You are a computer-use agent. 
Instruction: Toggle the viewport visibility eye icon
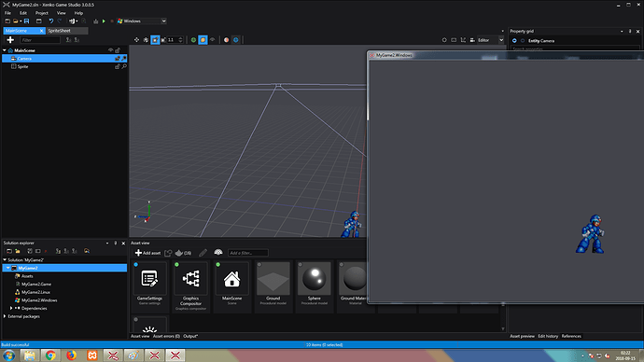tap(213, 40)
